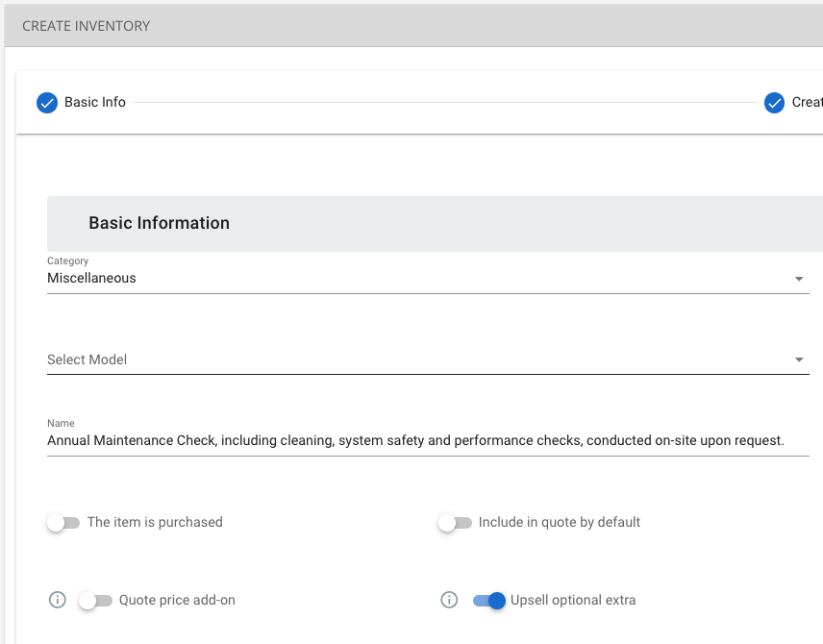Expand the Select Model dropdown arrow
The height and width of the screenshot is (644, 823).
click(798, 359)
